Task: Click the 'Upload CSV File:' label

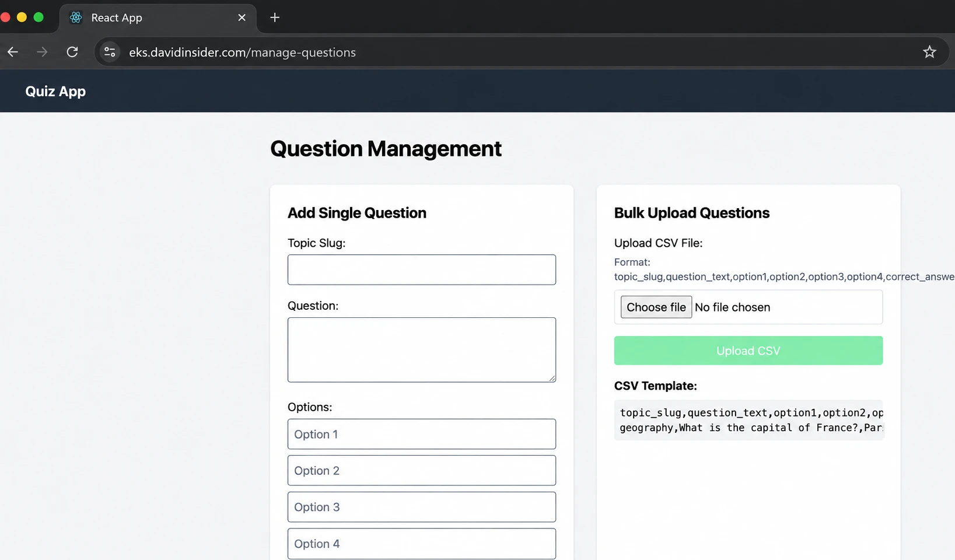Action: click(x=658, y=243)
